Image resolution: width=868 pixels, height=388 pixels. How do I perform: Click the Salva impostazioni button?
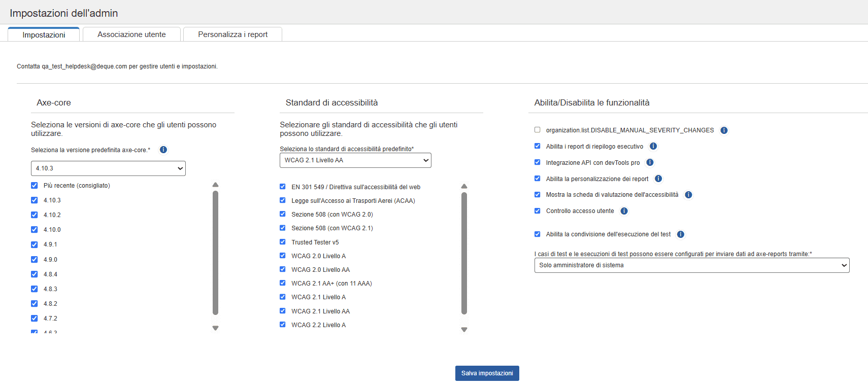[x=487, y=373]
